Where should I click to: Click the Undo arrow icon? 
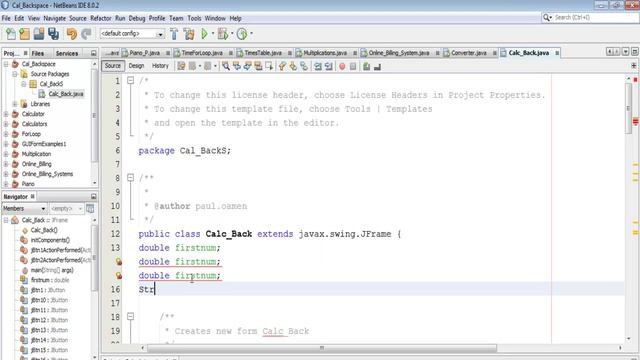click(x=71, y=34)
